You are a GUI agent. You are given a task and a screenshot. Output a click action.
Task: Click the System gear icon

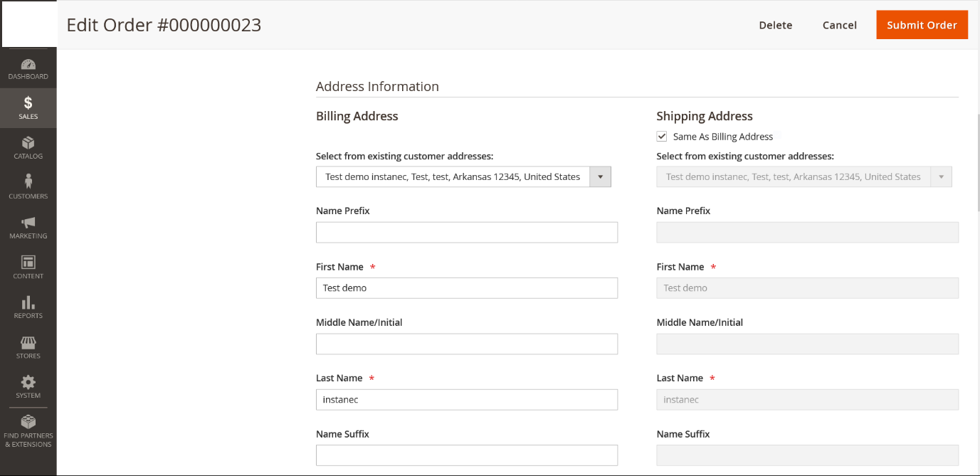(28, 383)
